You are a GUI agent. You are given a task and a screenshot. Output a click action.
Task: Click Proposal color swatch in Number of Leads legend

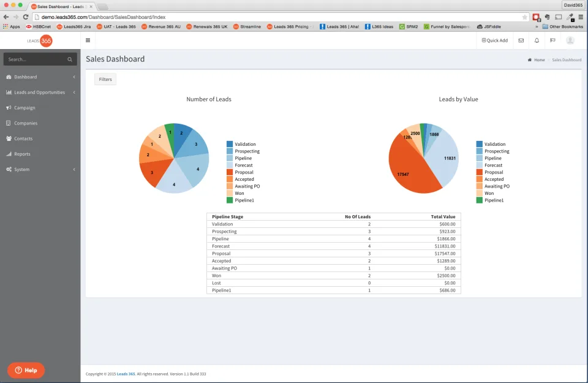(230, 172)
